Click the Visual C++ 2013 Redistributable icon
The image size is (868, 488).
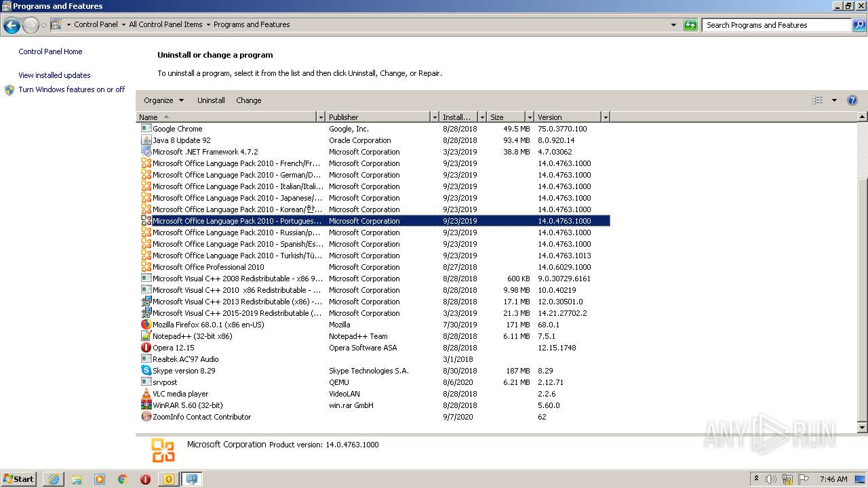click(x=146, y=301)
